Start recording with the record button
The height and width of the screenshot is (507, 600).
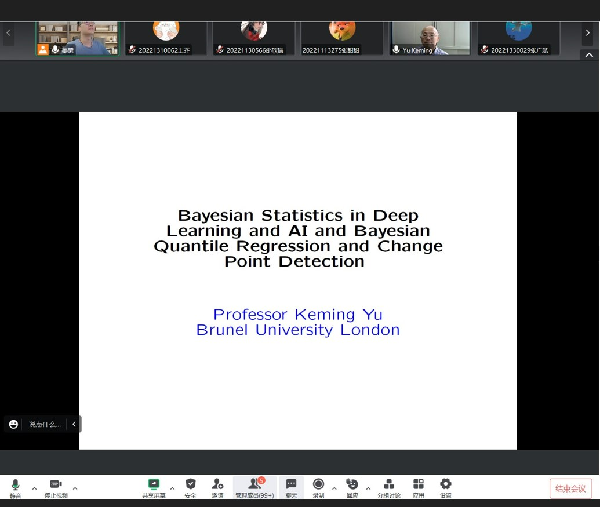(318, 485)
